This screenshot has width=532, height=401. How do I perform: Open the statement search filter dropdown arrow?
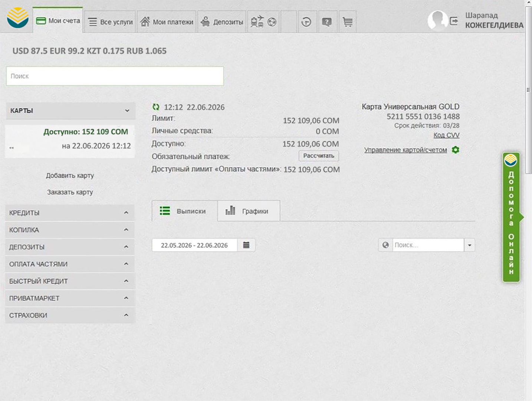pyautogui.click(x=470, y=245)
